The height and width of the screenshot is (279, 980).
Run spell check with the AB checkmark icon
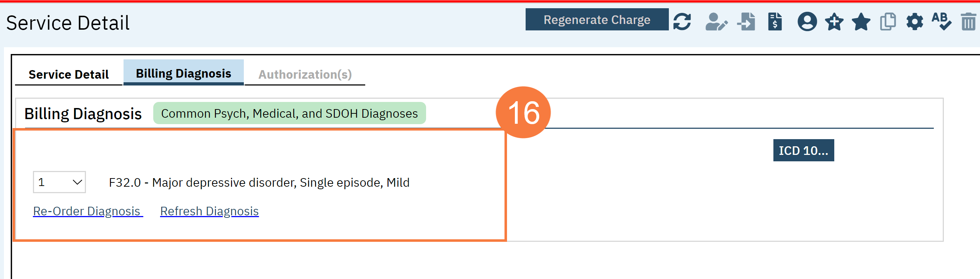941,21
